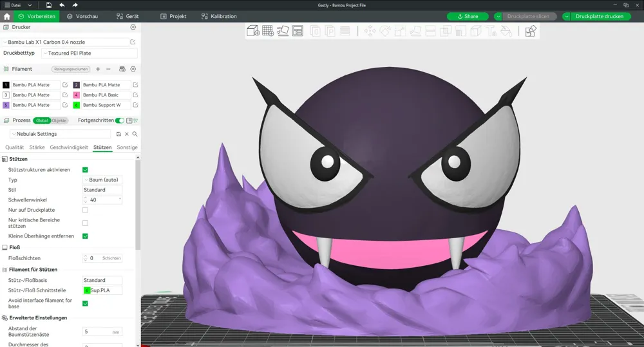Select the Cut tool
644x347 pixels.
click(430, 31)
